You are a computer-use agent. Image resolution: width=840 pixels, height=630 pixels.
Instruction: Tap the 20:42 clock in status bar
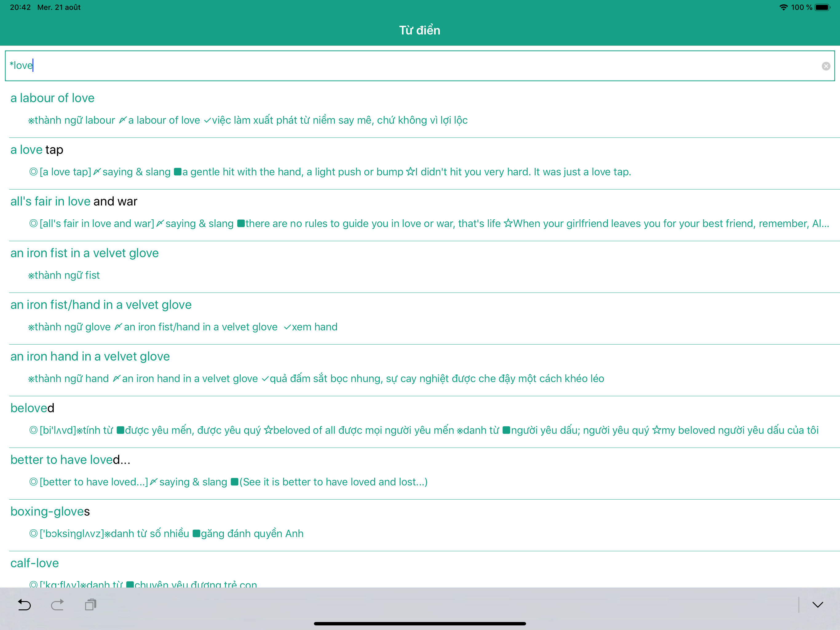click(x=20, y=7)
